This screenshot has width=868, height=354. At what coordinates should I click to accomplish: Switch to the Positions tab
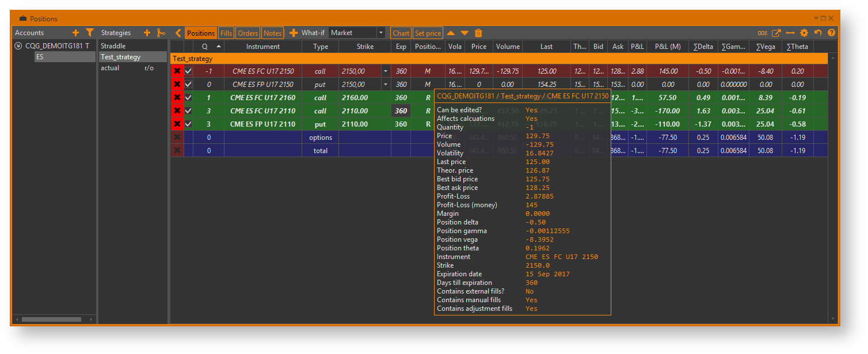pyautogui.click(x=201, y=33)
